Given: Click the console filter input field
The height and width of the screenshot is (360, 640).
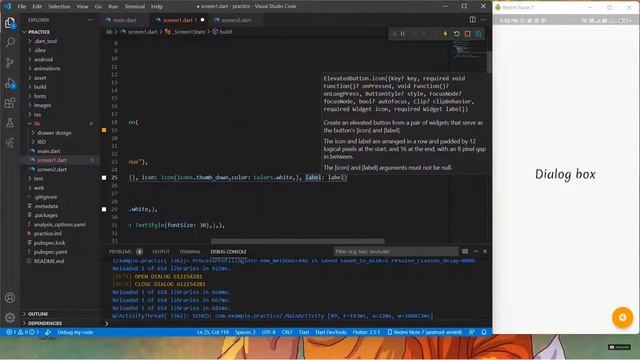Looking at the screenshot, I should click(395, 252).
